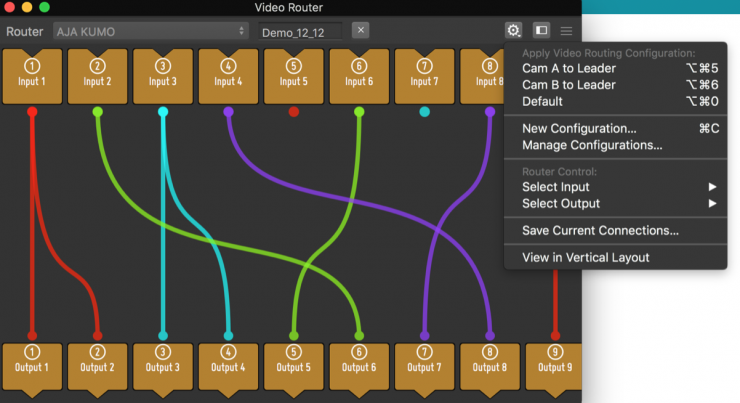
Task: Click Save Current Connections...
Action: click(600, 231)
